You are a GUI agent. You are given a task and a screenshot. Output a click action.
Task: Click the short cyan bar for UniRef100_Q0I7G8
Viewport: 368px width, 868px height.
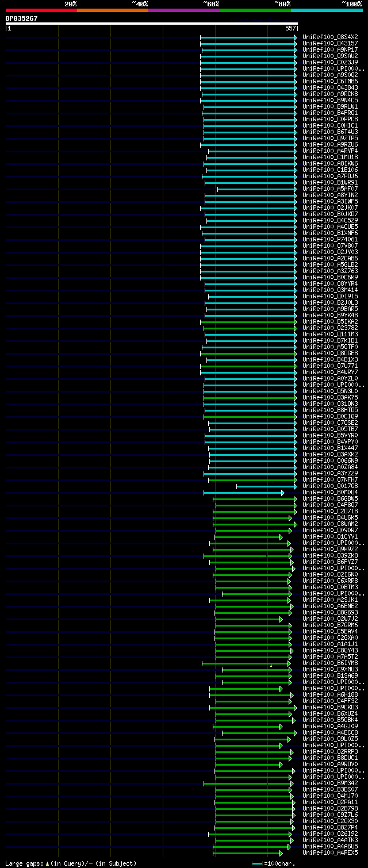(267, 486)
